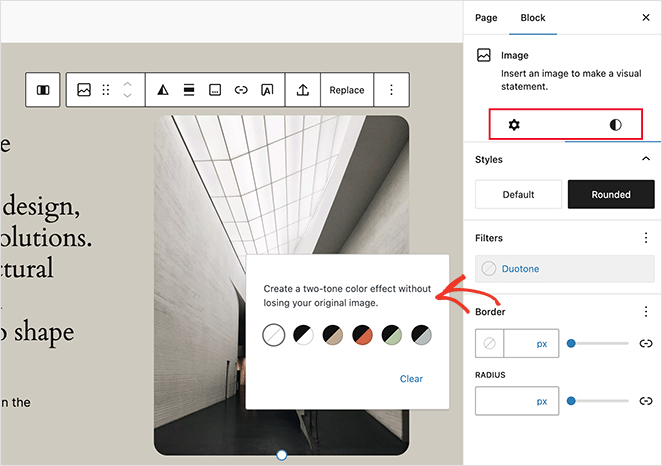Open the Filters options menu
The width and height of the screenshot is (662, 466).
646,238
